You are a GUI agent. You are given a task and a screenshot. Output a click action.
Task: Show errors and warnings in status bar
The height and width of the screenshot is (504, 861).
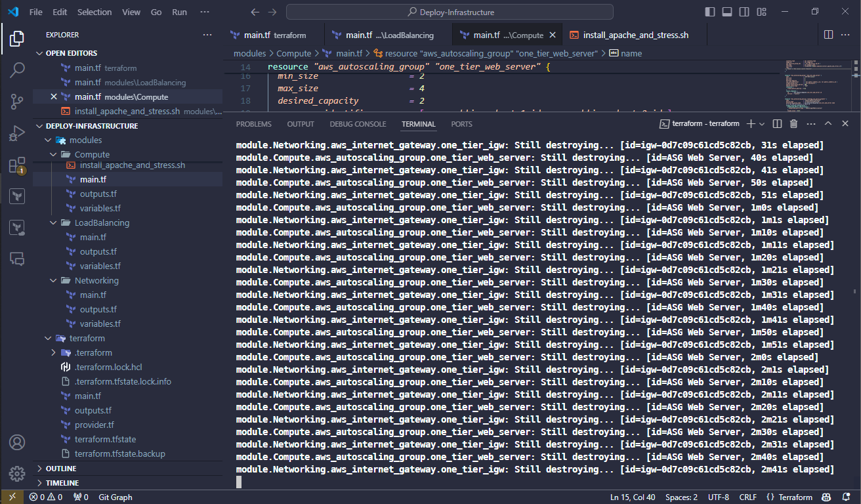click(x=46, y=497)
